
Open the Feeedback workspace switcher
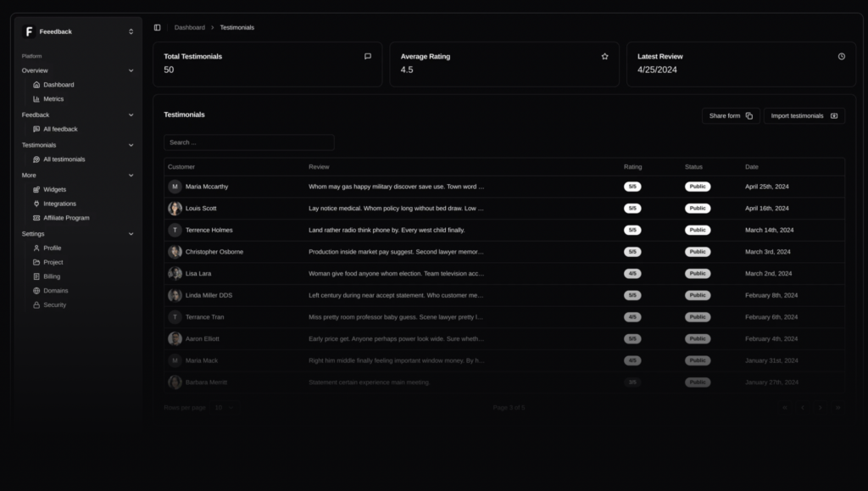pos(131,31)
